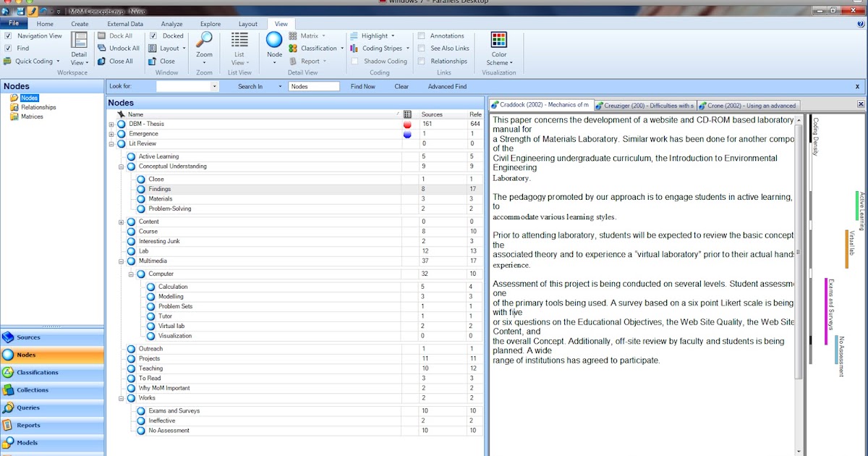Click the Findings node icon
Image resolution: width=868 pixels, height=456 pixels.
tap(141, 189)
